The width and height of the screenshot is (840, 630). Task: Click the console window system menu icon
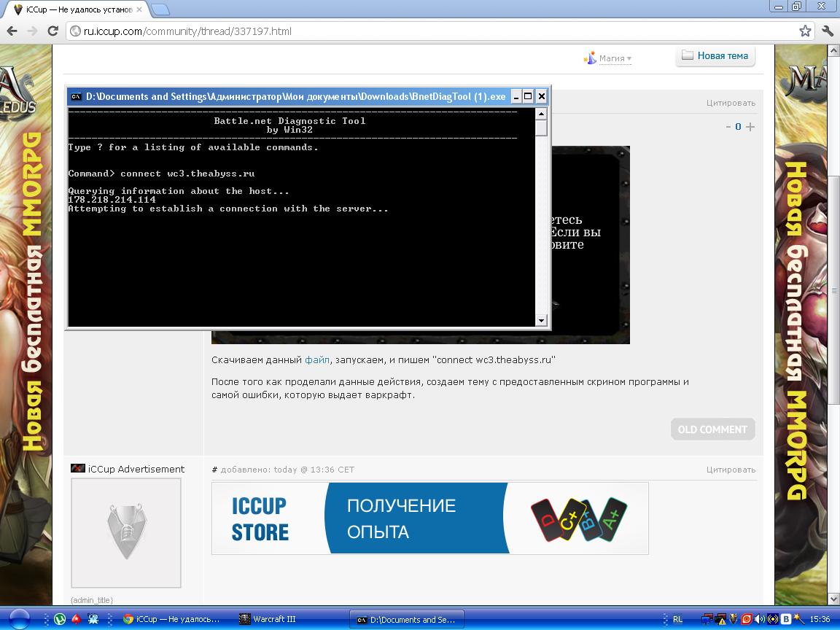pos(77,96)
